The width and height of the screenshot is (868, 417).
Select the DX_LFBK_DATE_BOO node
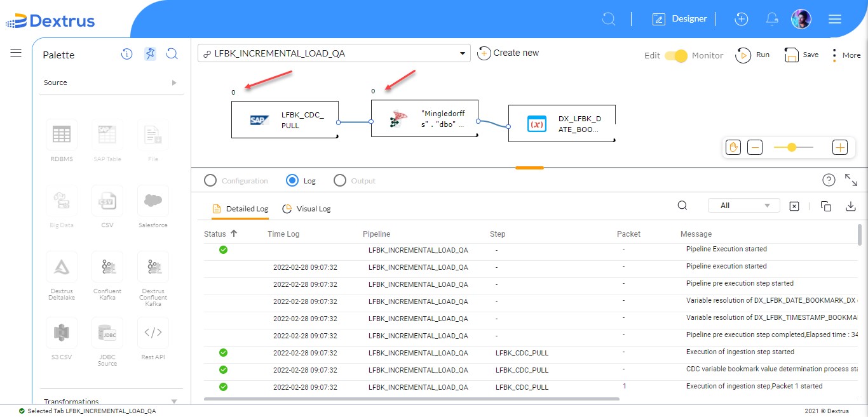(x=562, y=123)
